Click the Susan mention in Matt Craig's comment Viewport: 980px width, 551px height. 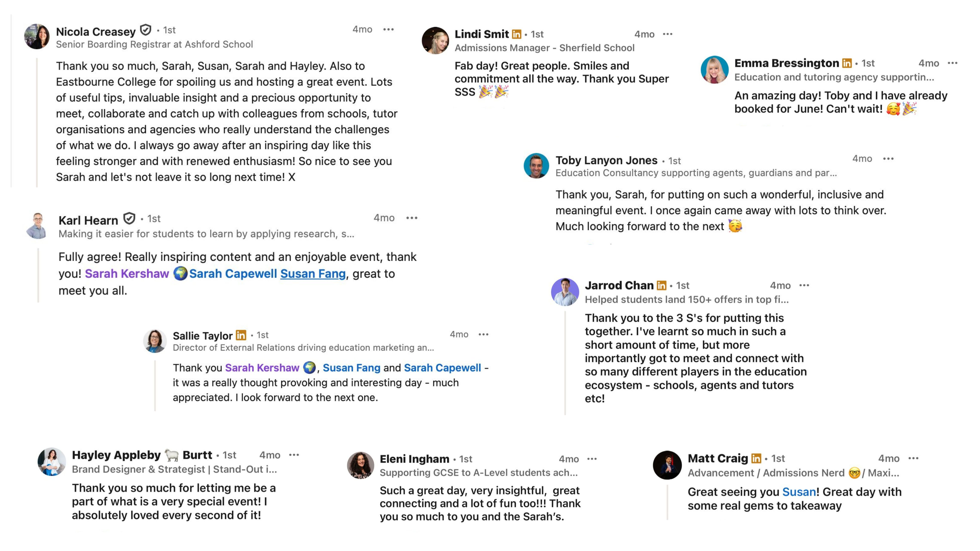pos(799,492)
